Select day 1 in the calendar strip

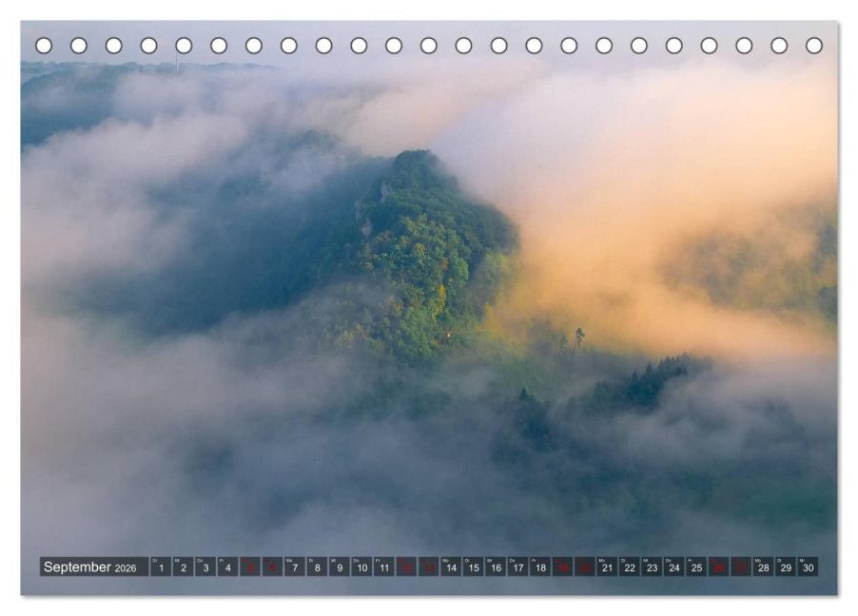[x=161, y=568]
